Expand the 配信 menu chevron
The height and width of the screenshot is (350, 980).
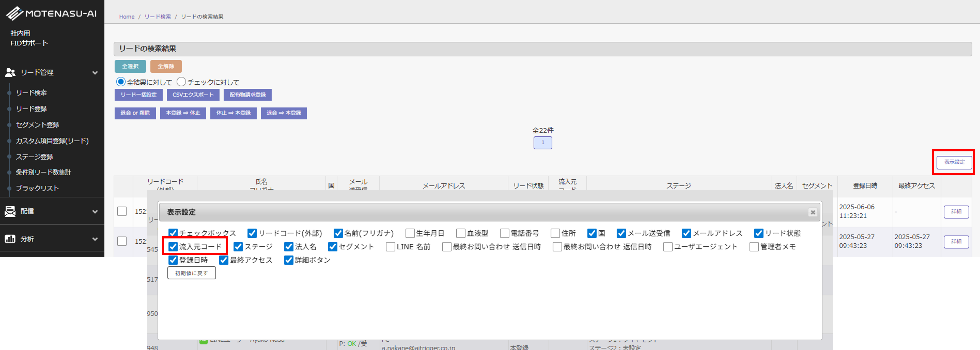click(x=95, y=212)
